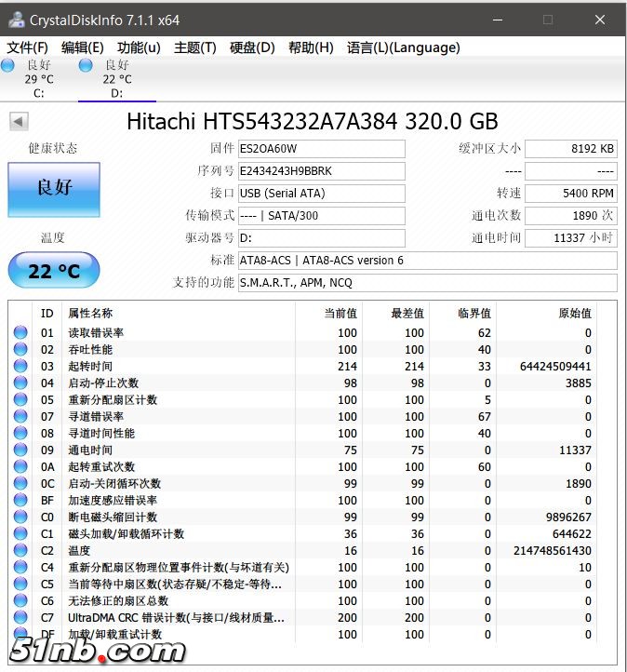Click status orb for attribute 09 通电时间
This screenshot has width=627, height=672.
click(x=20, y=450)
